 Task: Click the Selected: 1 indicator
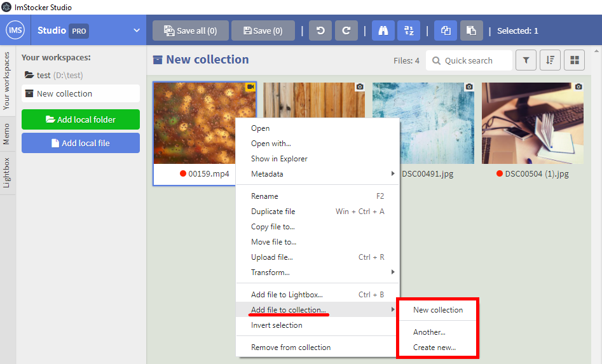point(517,30)
